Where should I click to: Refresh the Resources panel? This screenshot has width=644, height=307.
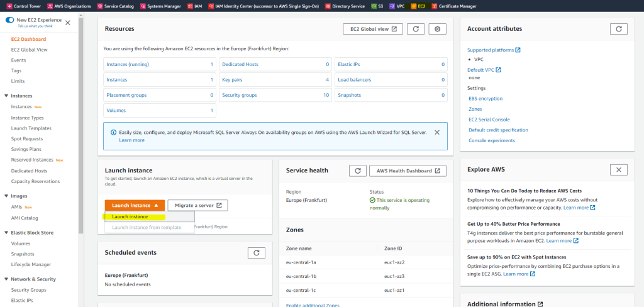(x=415, y=29)
